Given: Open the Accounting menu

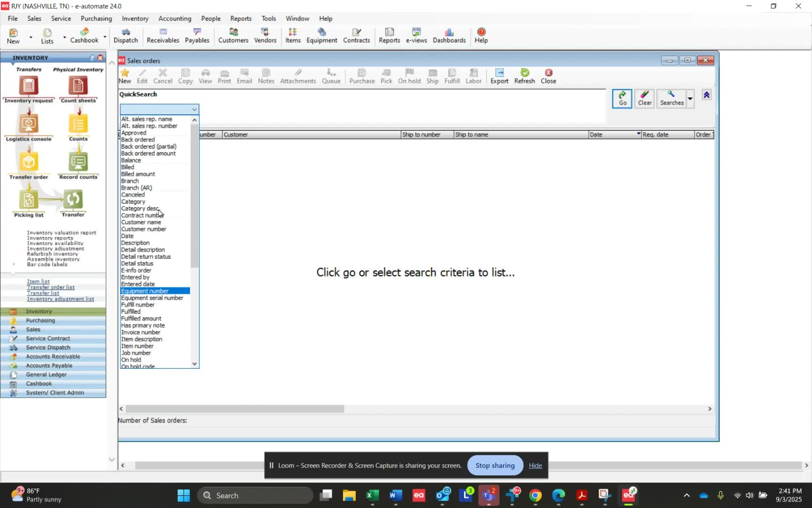Looking at the screenshot, I should click(175, 18).
